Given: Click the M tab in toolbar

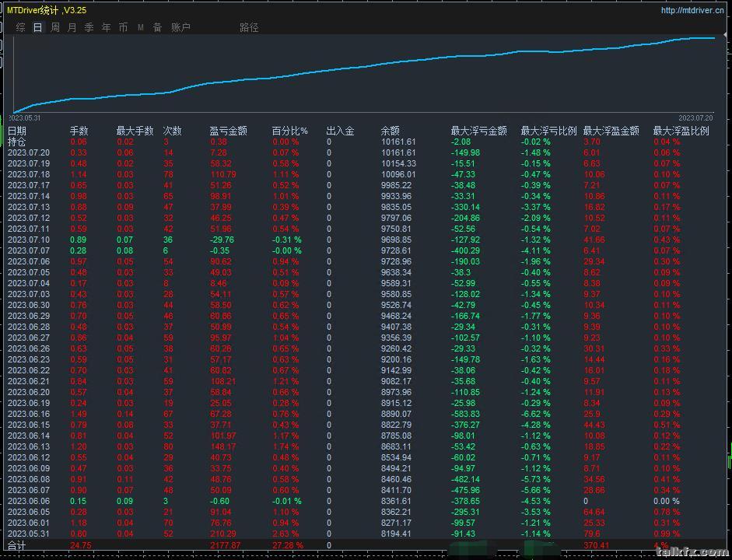Looking at the screenshot, I should (x=141, y=27).
